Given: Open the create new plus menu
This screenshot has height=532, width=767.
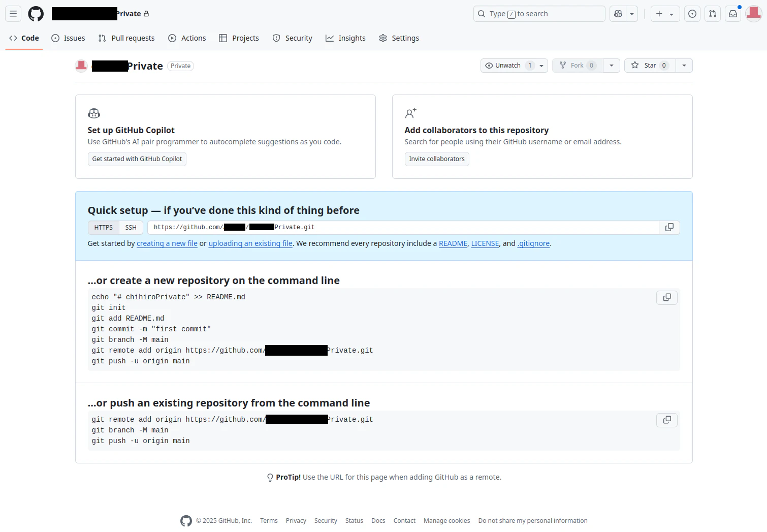Looking at the screenshot, I should (x=665, y=14).
